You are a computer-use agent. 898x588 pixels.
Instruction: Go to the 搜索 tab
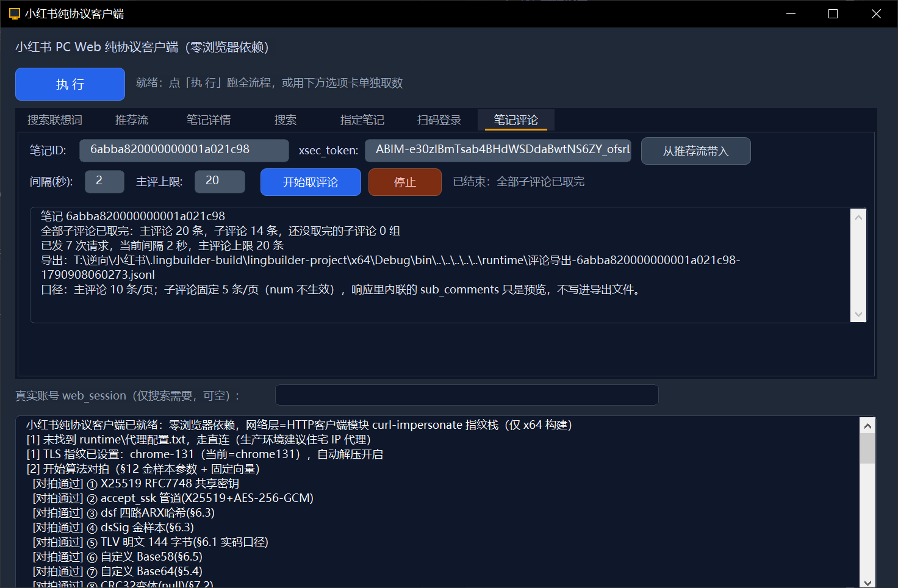click(x=286, y=120)
